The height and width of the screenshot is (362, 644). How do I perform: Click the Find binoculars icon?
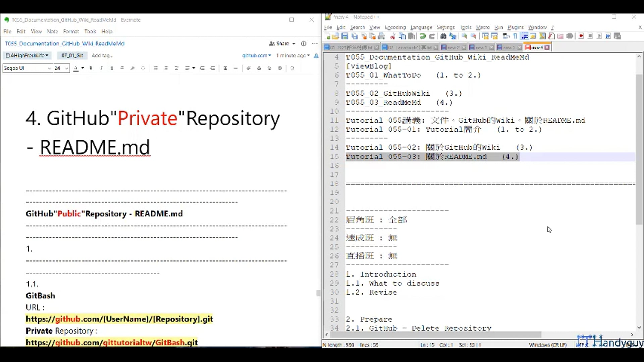[443, 36]
